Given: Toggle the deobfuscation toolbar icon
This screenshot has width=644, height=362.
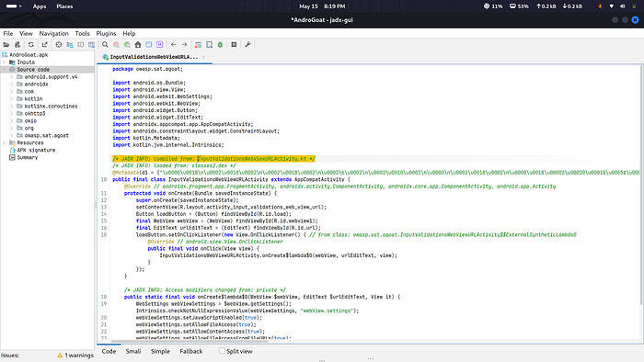Looking at the screenshot, I should point(198,45).
